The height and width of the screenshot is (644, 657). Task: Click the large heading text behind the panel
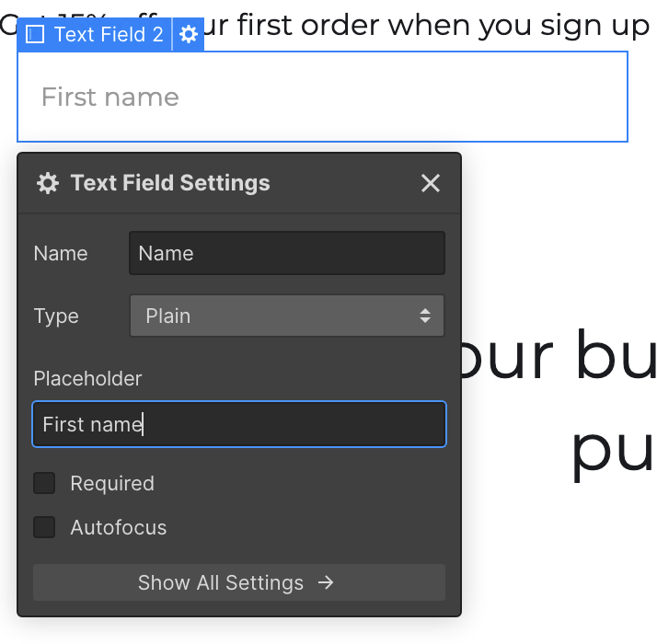[559, 404]
